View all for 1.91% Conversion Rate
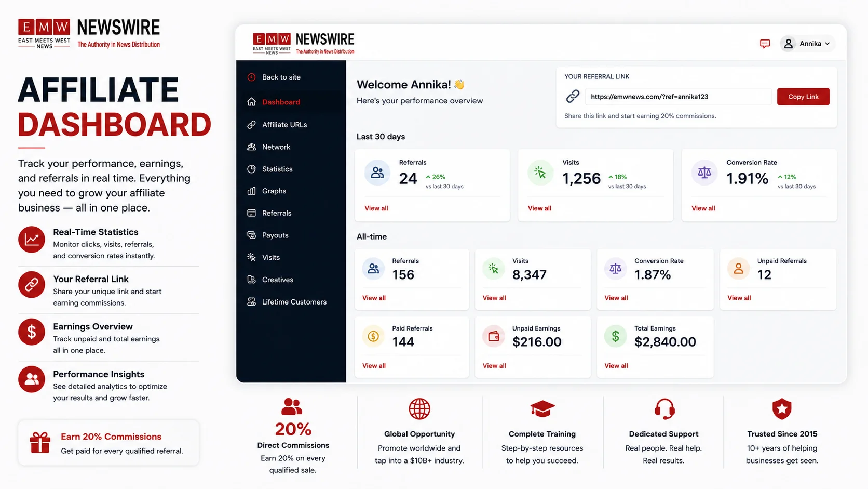Screen dimensions: 868x489 coord(703,208)
